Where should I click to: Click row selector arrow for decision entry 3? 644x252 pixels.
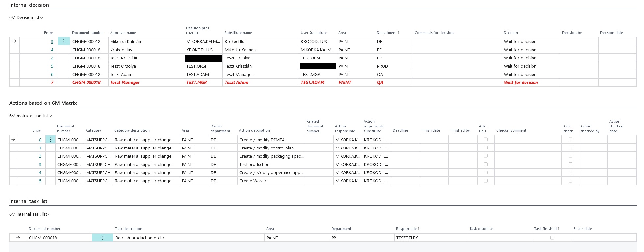(x=14, y=41)
